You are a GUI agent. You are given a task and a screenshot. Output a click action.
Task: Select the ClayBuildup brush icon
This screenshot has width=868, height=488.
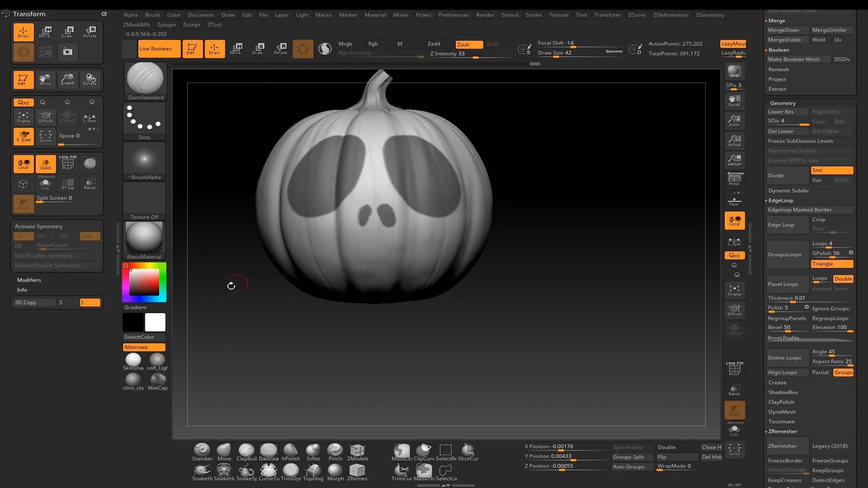pyautogui.click(x=246, y=450)
